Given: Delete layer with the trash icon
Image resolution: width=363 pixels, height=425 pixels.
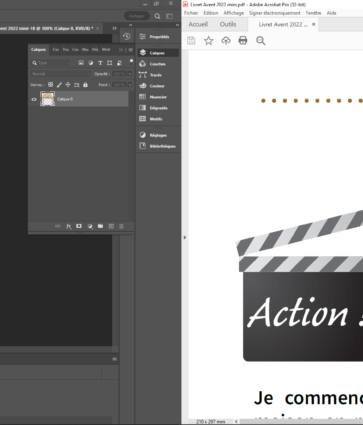Looking at the screenshot, I should [121, 226].
